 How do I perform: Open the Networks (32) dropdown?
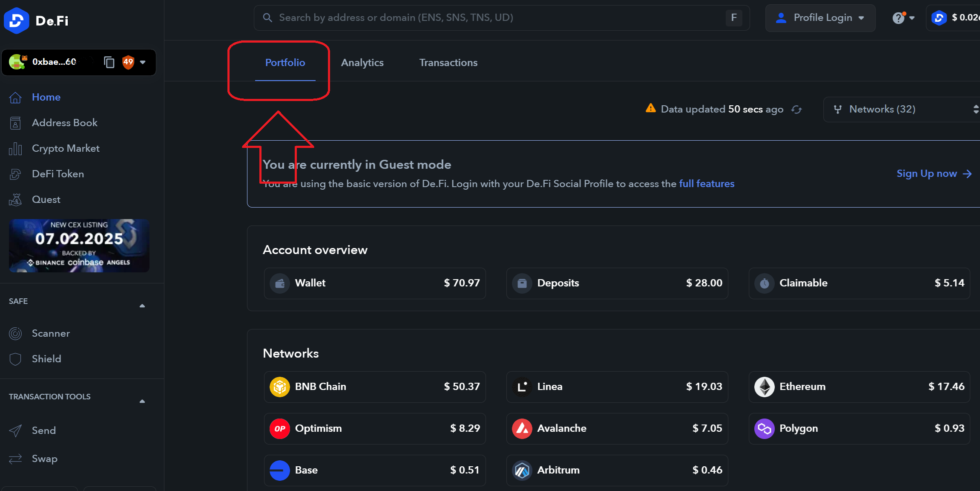click(x=902, y=110)
